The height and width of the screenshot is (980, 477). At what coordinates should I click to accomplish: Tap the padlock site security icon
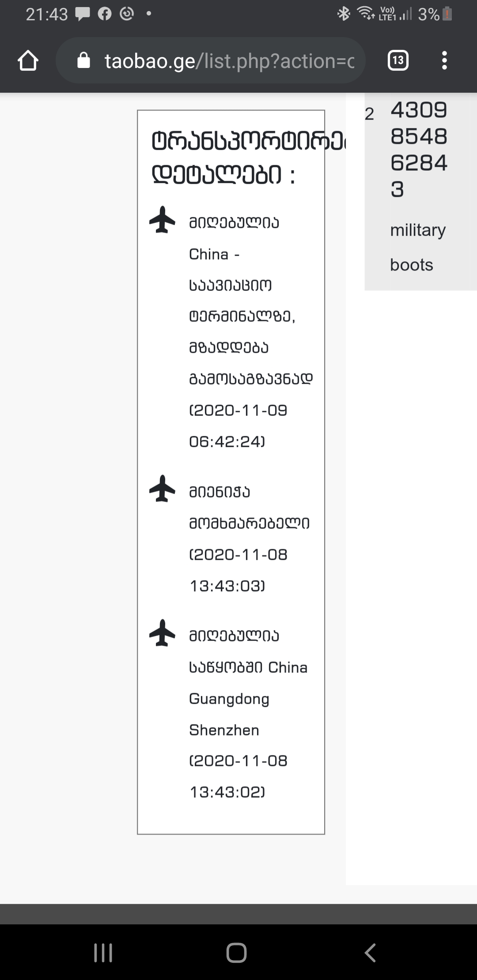point(83,60)
